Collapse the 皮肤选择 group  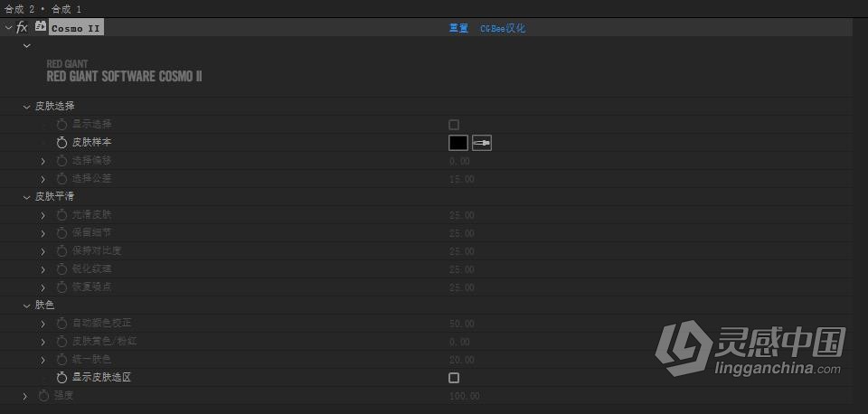pos(26,107)
